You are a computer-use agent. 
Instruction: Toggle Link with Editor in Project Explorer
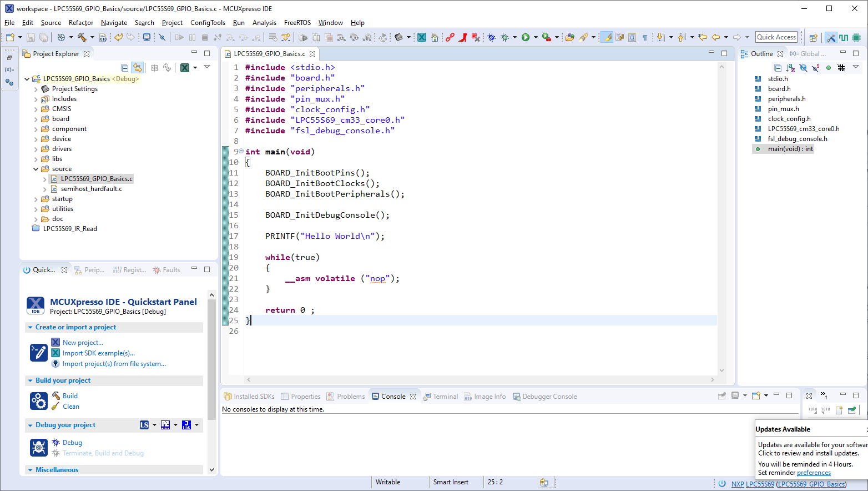[x=138, y=68]
